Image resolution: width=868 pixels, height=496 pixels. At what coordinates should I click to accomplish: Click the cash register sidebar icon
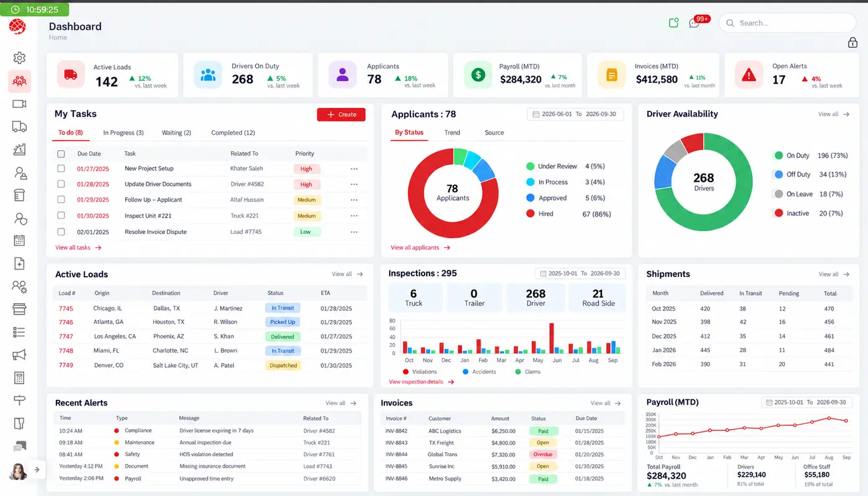click(19, 149)
